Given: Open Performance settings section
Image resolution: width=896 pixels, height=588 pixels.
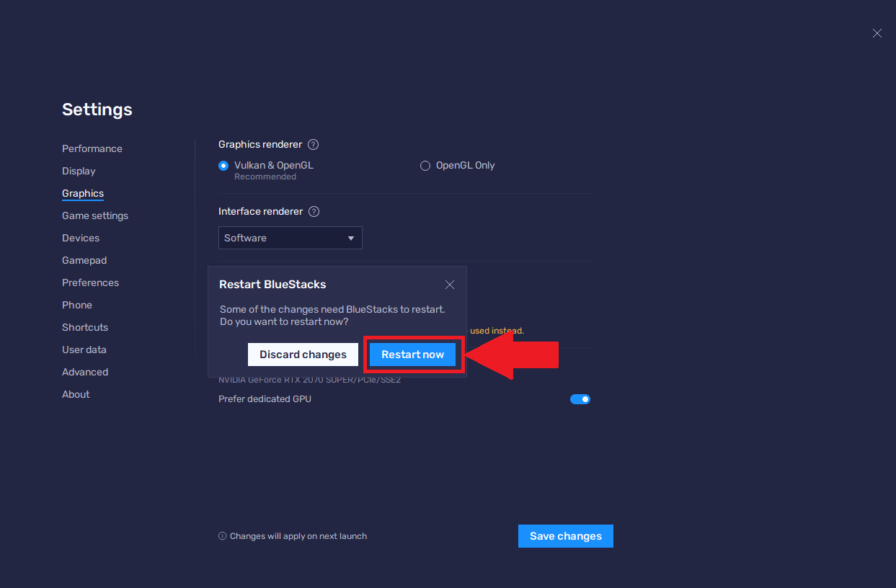Looking at the screenshot, I should (92, 148).
